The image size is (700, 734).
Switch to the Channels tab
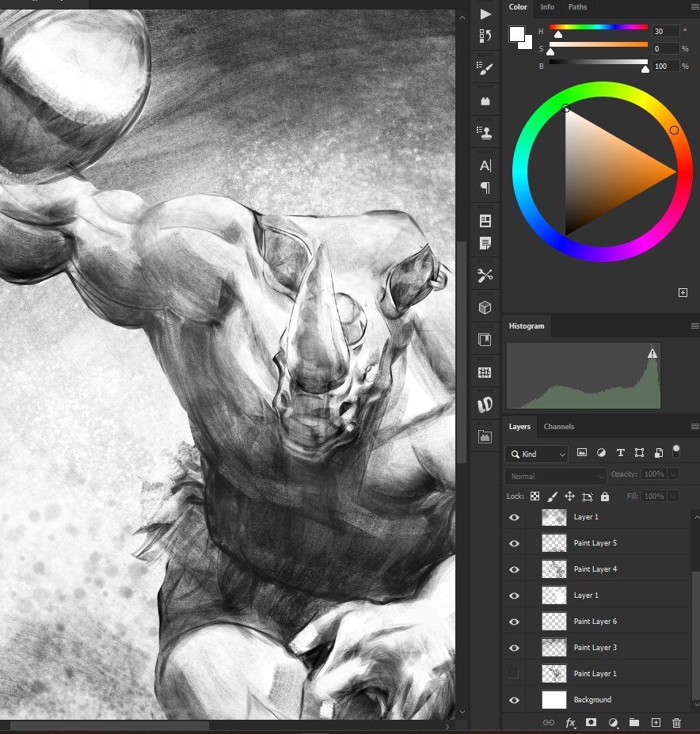pyautogui.click(x=558, y=427)
